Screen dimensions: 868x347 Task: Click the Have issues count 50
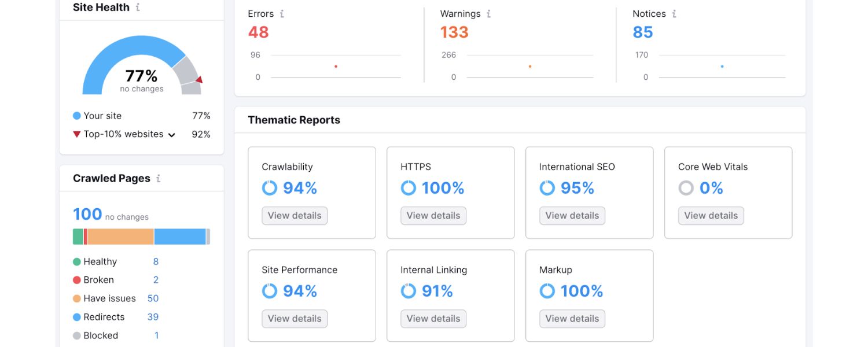point(153,298)
